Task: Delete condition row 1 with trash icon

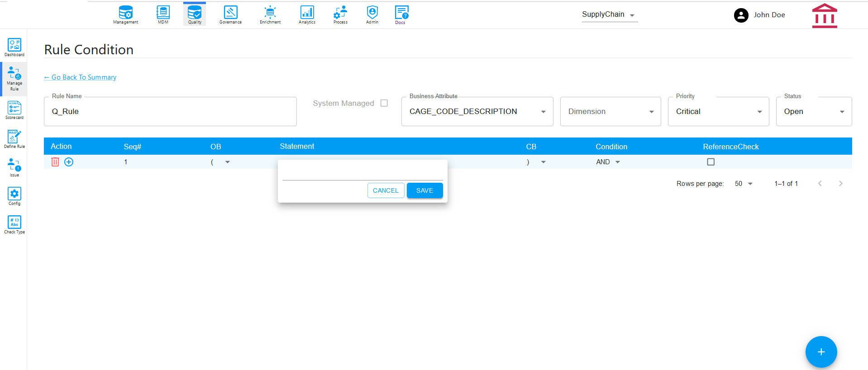Action: click(x=55, y=162)
